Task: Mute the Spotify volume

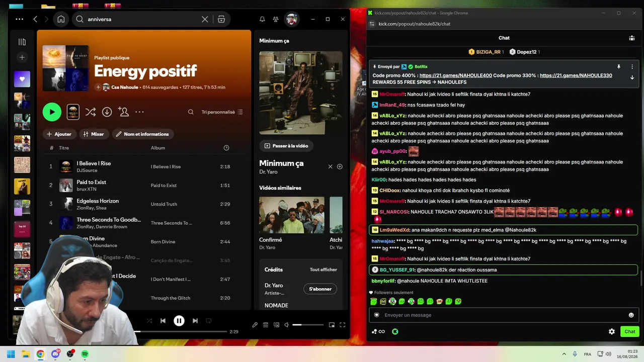Action: (x=286, y=325)
